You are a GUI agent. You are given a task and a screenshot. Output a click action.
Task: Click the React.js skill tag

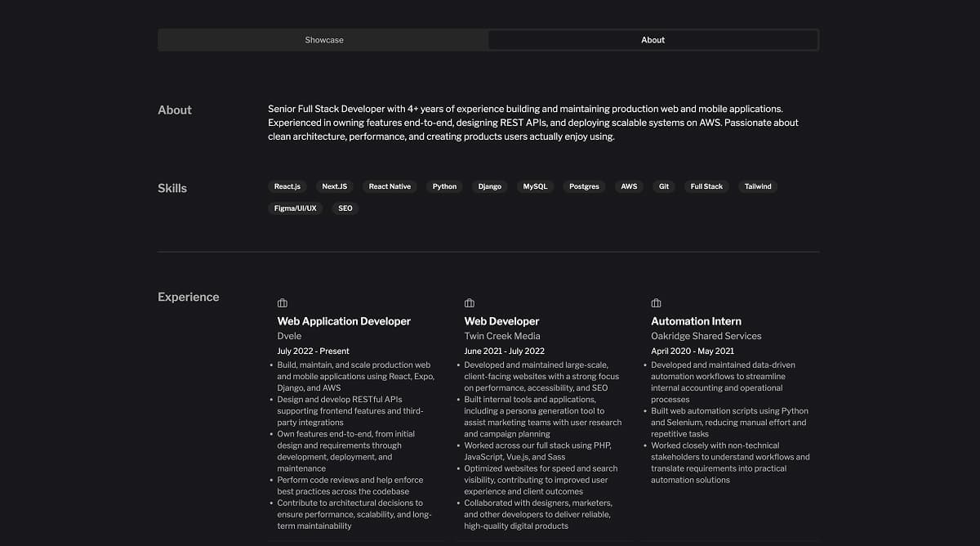[x=287, y=186]
